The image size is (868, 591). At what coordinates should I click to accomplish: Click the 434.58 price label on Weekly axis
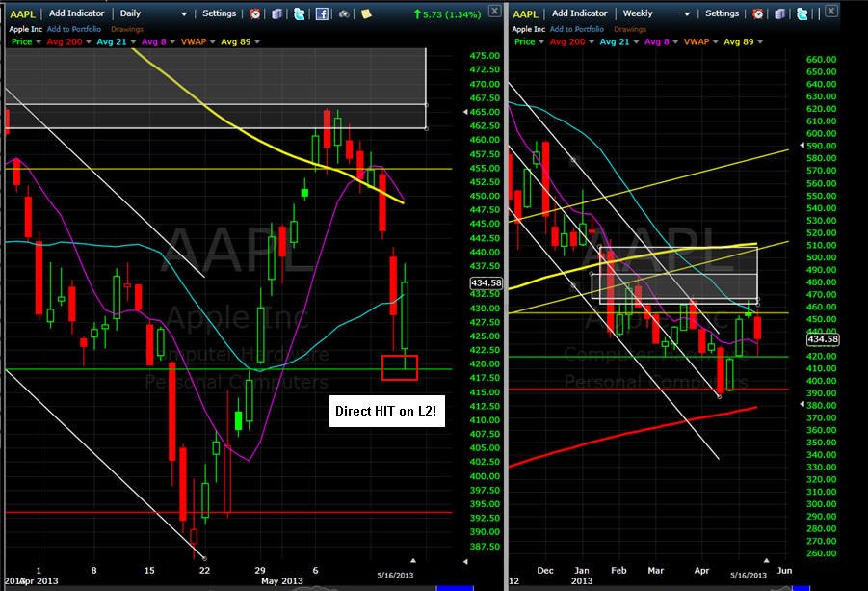(x=823, y=339)
